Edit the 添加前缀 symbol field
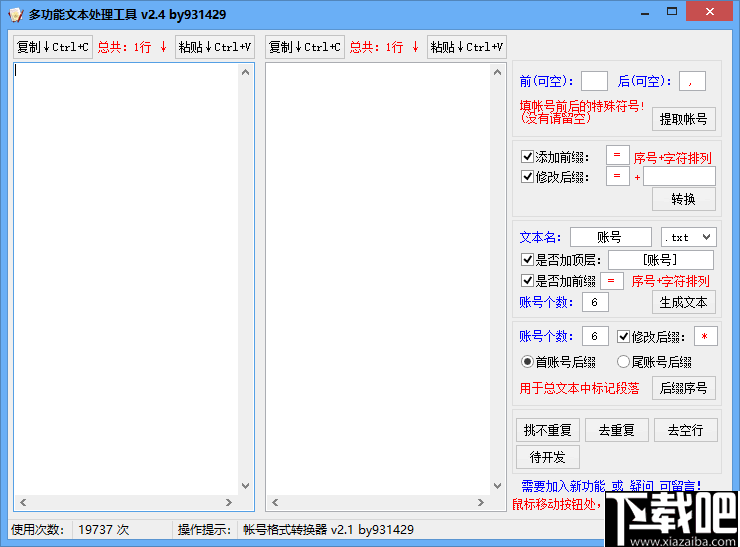 click(617, 155)
